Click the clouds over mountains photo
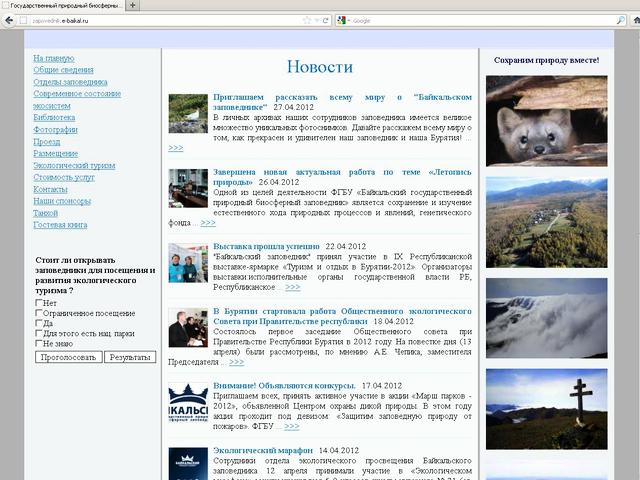Viewport: 640px width, 480px height. [547, 318]
